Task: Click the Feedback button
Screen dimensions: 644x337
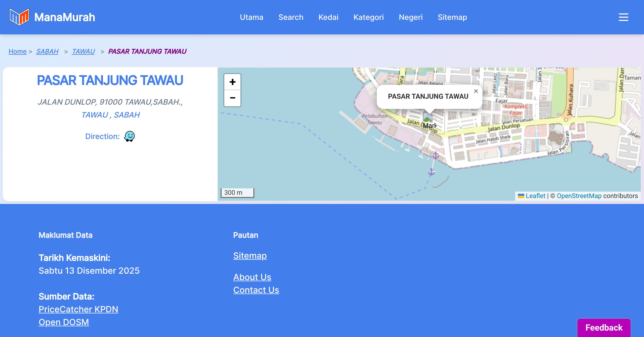Action: coord(604,327)
